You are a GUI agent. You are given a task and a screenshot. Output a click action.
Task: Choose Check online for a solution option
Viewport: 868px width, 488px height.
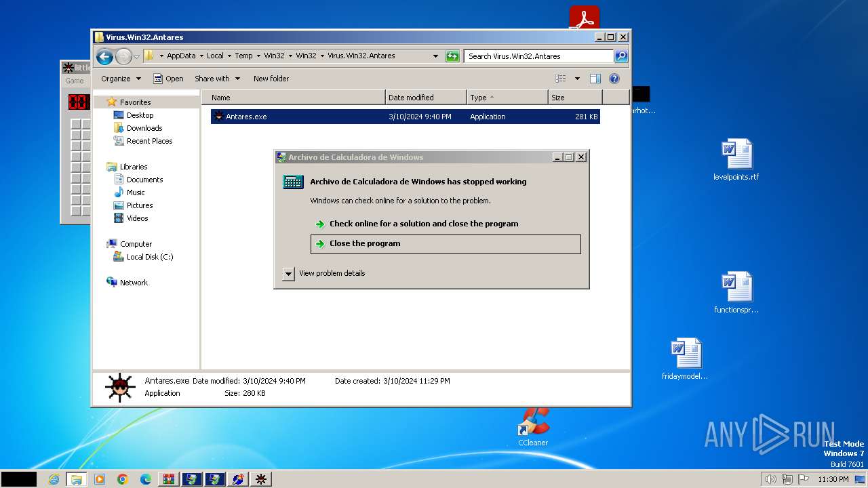(424, 224)
